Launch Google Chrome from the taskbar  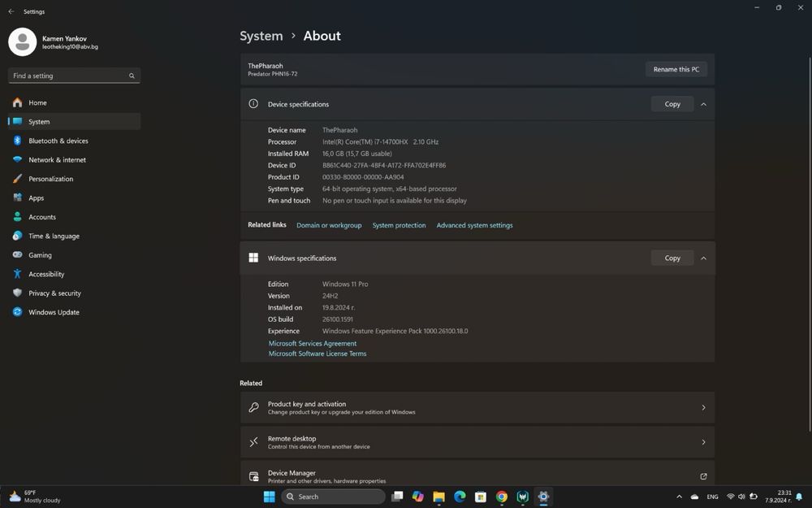501,497
